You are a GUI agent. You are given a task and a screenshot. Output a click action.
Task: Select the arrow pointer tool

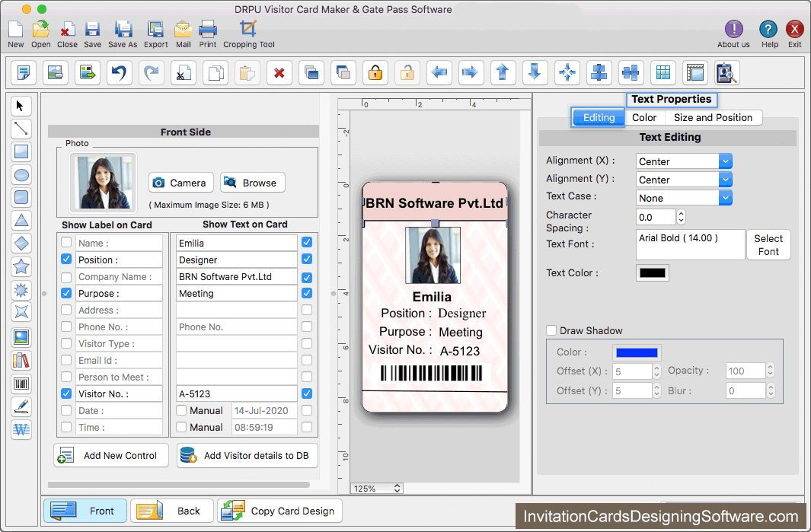point(21,106)
